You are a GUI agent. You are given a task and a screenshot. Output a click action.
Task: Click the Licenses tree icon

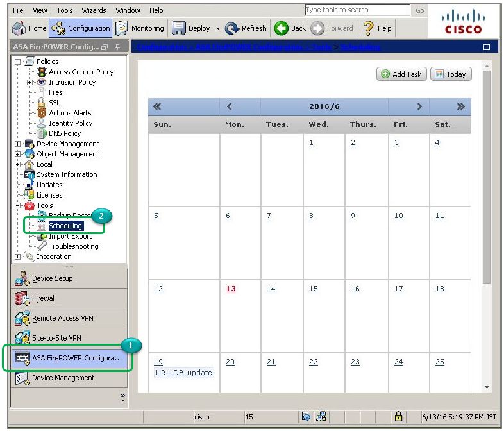(29, 195)
